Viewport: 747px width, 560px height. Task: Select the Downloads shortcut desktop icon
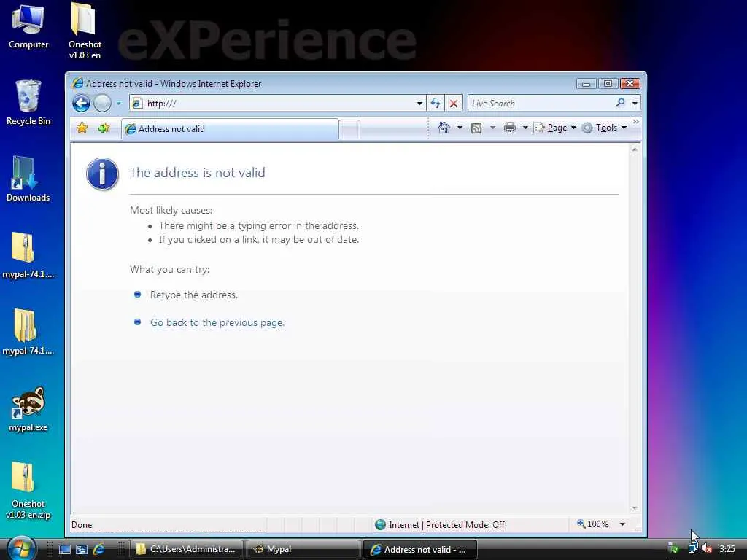tap(28, 179)
